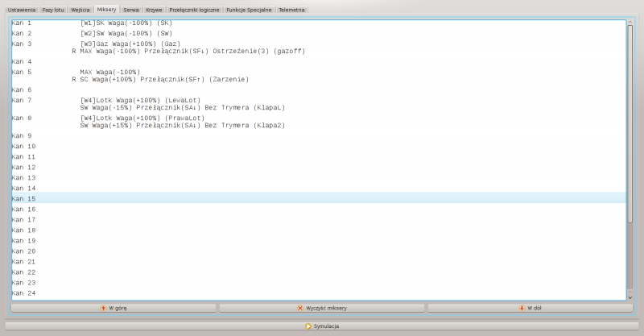Image resolution: width=644 pixels, height=336 pixels.
Task: Open the Przełączniki logiczne tab
Action: click(x=193, y=10)
